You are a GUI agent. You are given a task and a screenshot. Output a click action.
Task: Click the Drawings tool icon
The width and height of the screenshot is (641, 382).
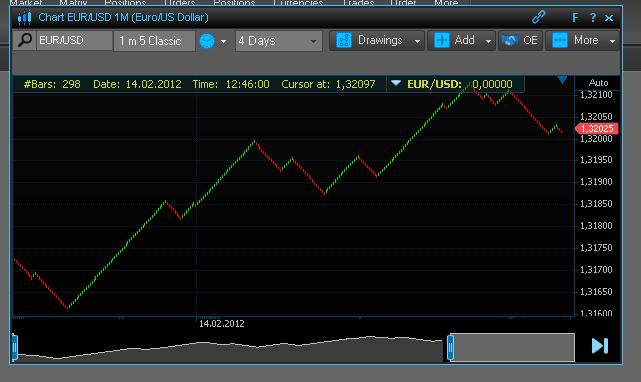coord(343,40)
